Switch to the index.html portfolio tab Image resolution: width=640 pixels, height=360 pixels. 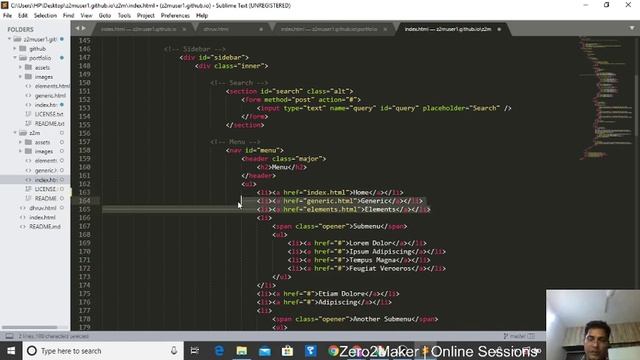(x=329, y=29)
